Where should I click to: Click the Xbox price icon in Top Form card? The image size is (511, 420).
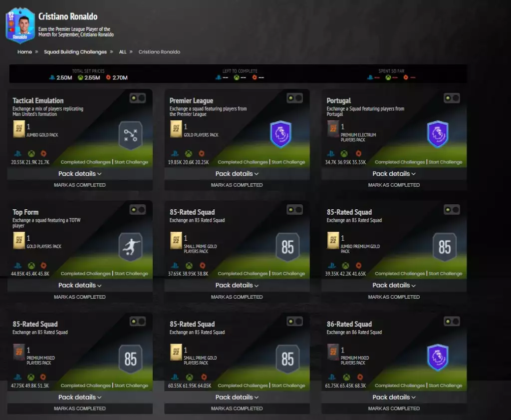point(31,266)
